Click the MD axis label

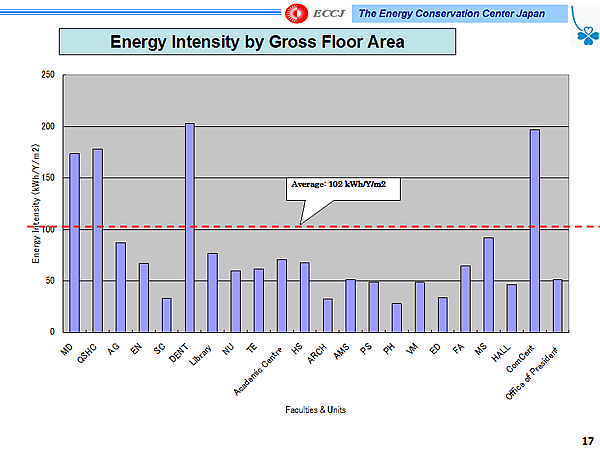[x=67, y=349]
